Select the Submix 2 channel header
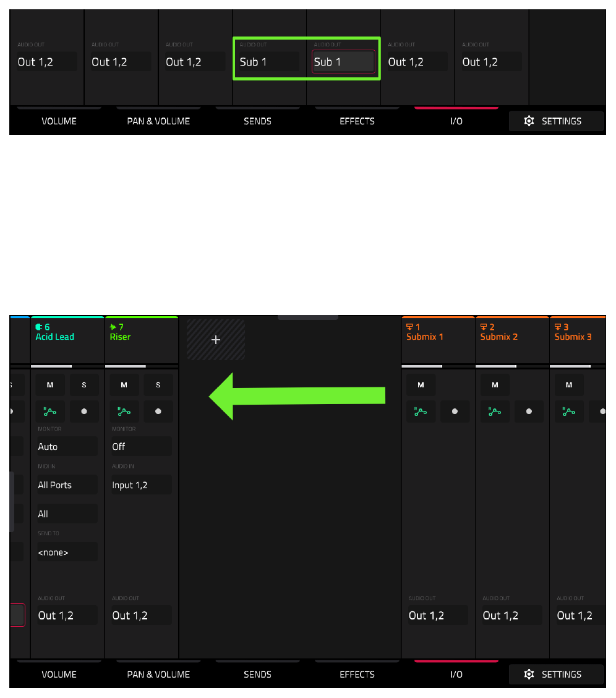616x698 pixels. tap(512, 340)
